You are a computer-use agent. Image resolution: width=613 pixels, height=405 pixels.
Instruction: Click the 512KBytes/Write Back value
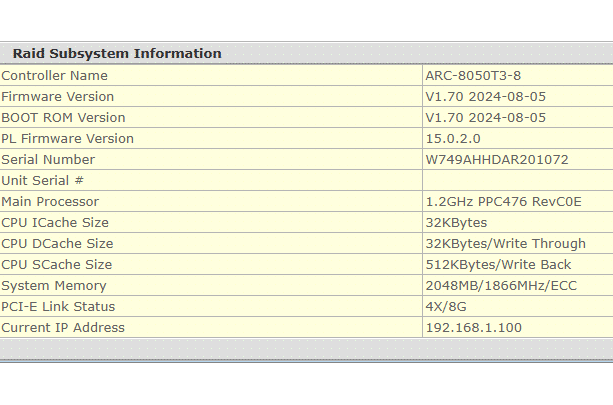498,265
